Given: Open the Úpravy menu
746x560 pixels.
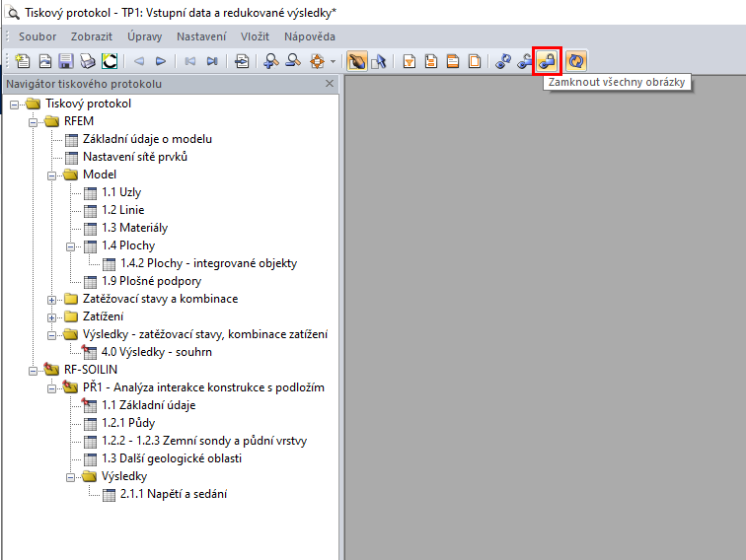Looking at the screenshot, I should click(x=144, y=36).
